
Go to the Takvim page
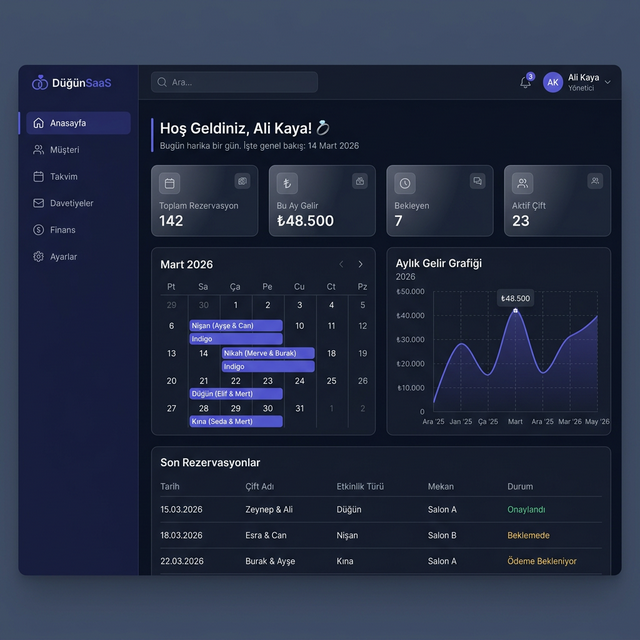pyautogui.click(x=55, y=177)
